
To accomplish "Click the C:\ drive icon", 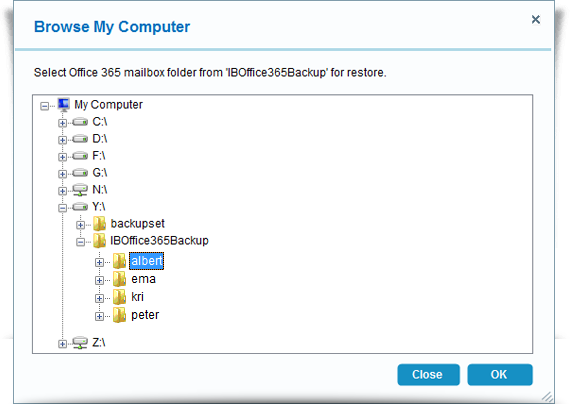I will [x=80, y=122].
